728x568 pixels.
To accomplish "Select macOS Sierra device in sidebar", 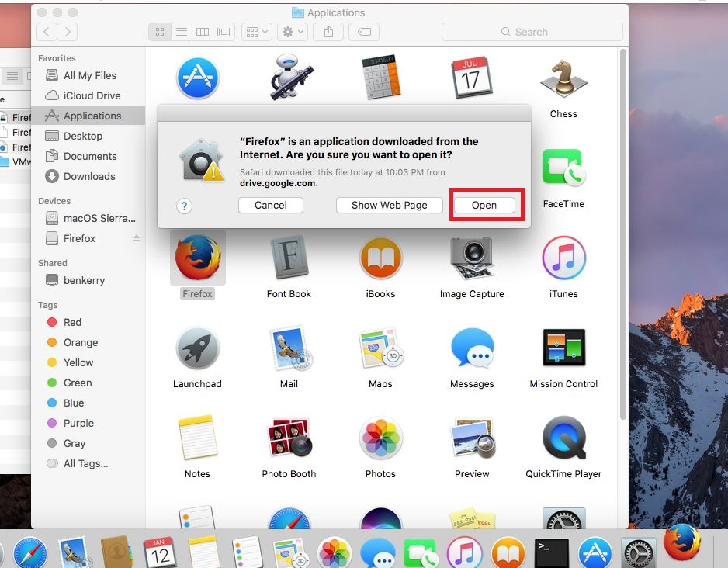I will coord(88,218).
